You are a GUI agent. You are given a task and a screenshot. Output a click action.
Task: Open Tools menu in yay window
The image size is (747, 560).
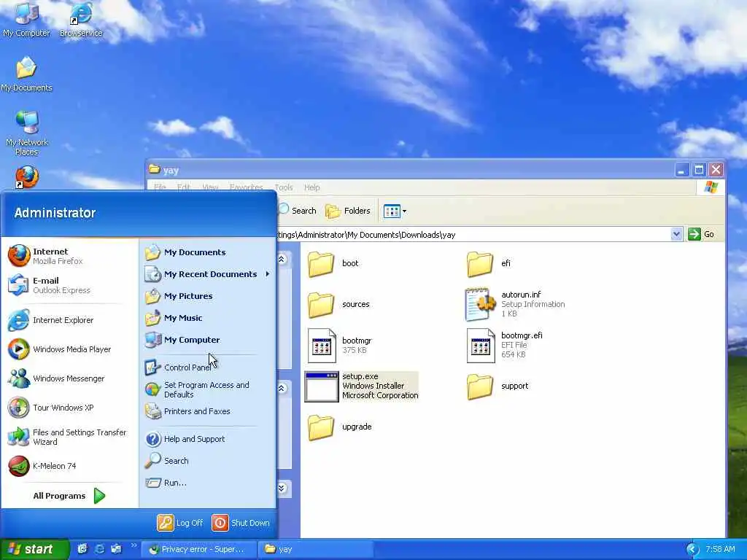(284, 187)
